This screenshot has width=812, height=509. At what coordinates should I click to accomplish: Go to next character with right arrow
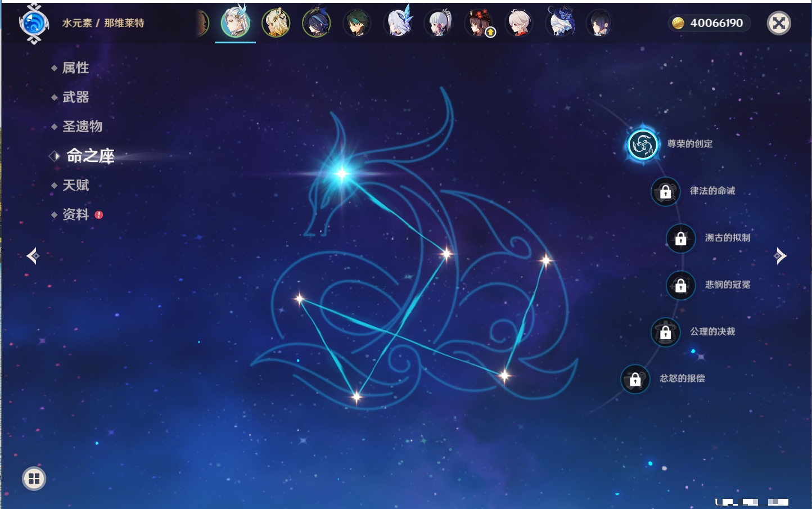point(780,256)
